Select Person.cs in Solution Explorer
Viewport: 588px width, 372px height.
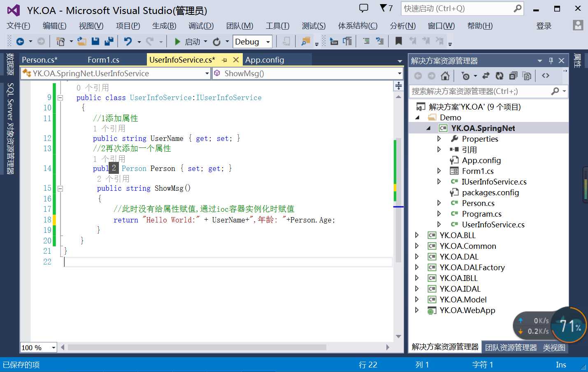(x=478, y=203)
